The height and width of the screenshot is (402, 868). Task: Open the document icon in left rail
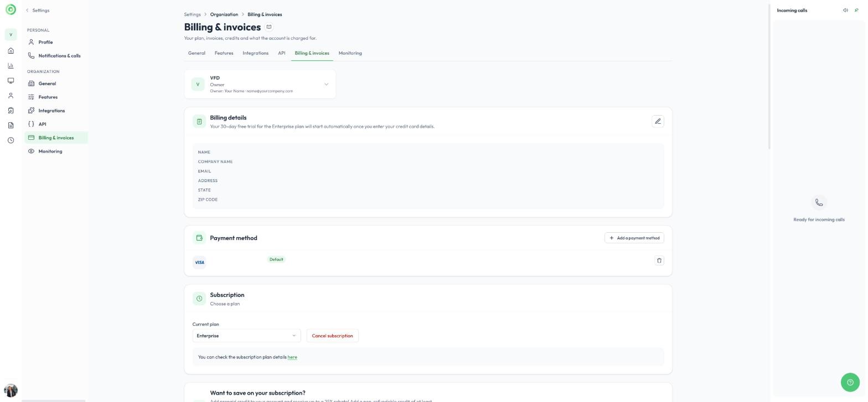11,126
